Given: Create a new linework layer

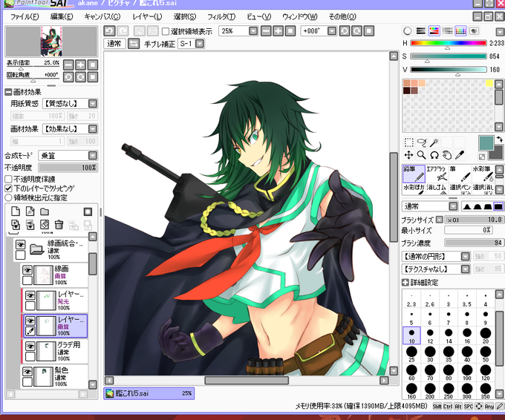Looking at the screenshot, I should 30,211.
